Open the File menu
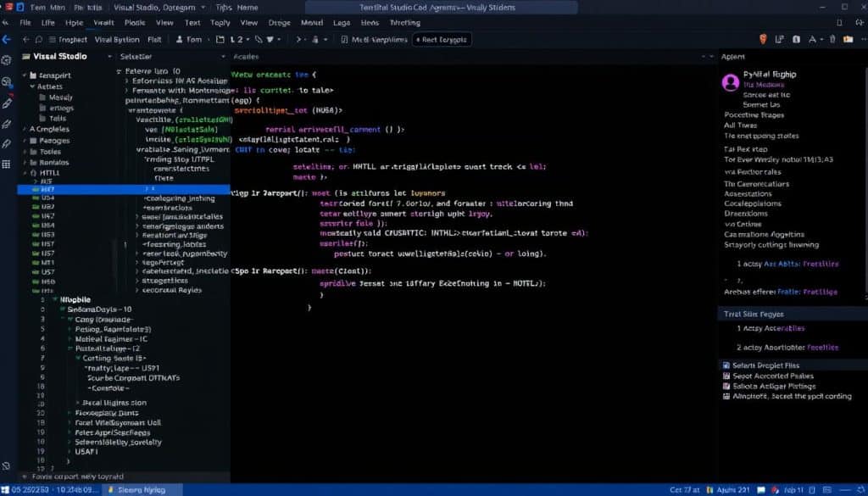Screen dimensions: 868x496 [25, 23]
